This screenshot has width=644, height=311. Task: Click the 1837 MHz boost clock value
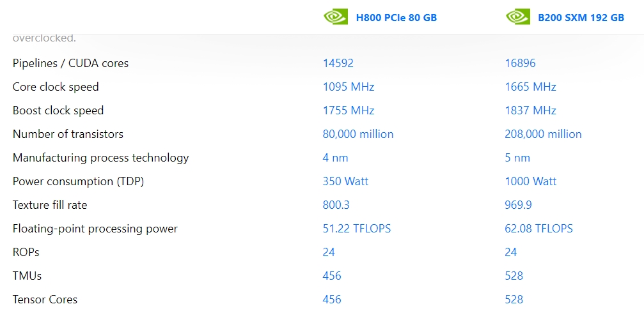(530, 110)
